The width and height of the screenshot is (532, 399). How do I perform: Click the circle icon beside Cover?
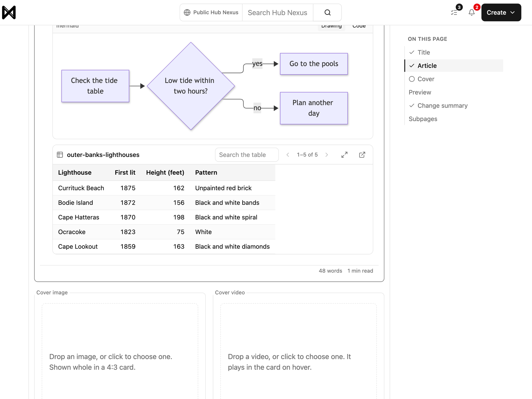[x=412, y=79]
